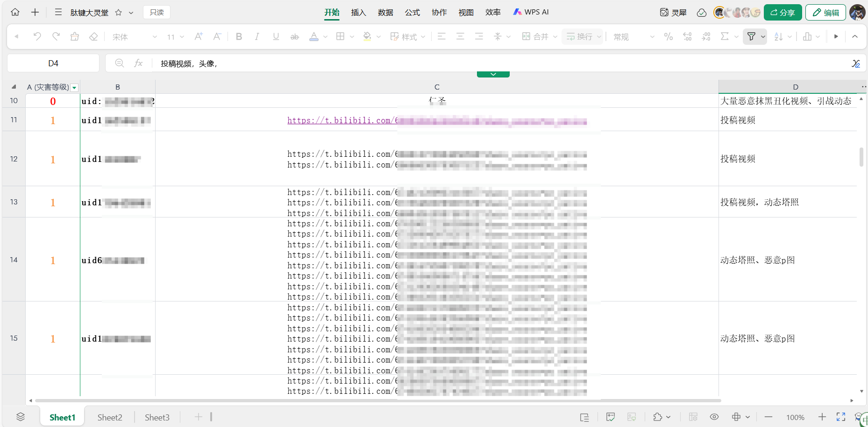The height and width of the screenshot is (427, 868).
Task: Open the WPS AI menu
Action: coord(531,12)
